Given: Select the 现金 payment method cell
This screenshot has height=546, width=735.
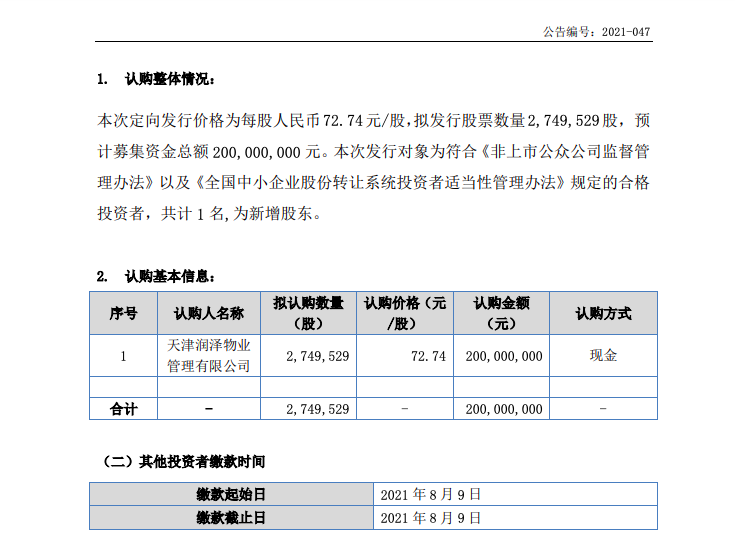Looking at the screenshot, I should [x=603, y=356].
